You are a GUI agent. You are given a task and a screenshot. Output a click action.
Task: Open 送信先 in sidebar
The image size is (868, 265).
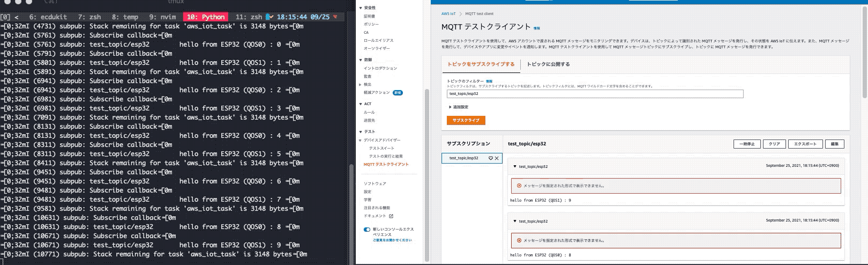[x=369, y=120]
